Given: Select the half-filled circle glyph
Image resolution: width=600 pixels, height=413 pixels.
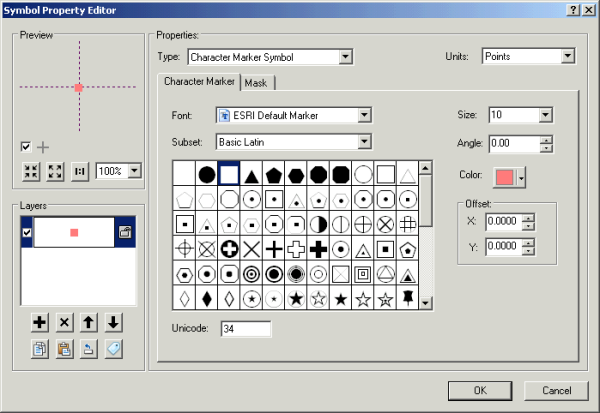Looking at the screenshot, I should pos(318,224).
